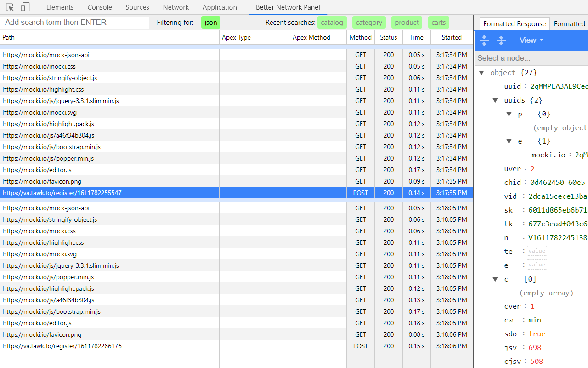Image resolution: width=588 pixels, height=368 pixels.
Task: Switch to the Sources tab
Action: (137, 7)
